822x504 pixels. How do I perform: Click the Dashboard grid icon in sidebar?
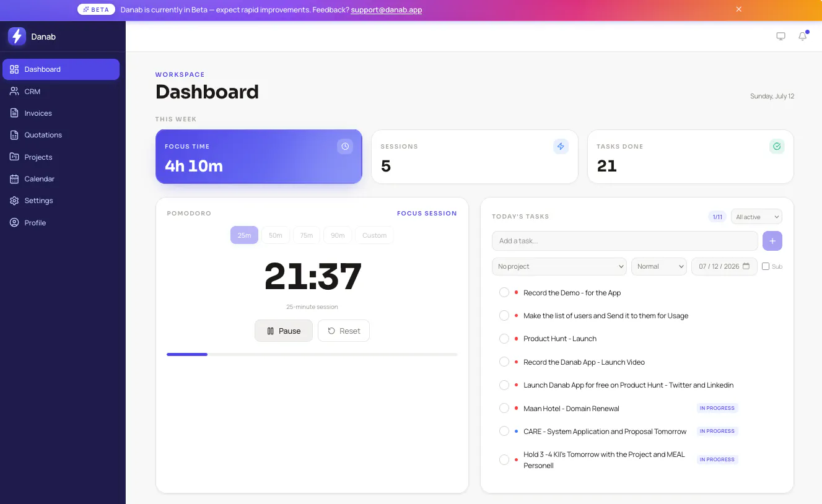tap(14, 69)
